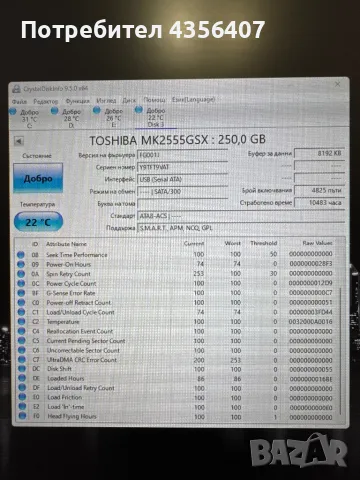Click the Threshold column header

[x=264, y=243]
